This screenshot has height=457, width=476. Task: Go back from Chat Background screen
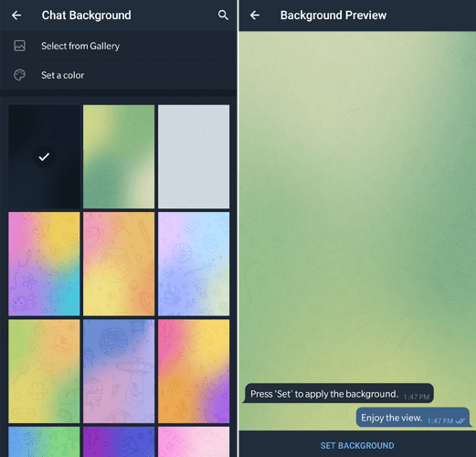pyautogui.click(x=16, y=15)
